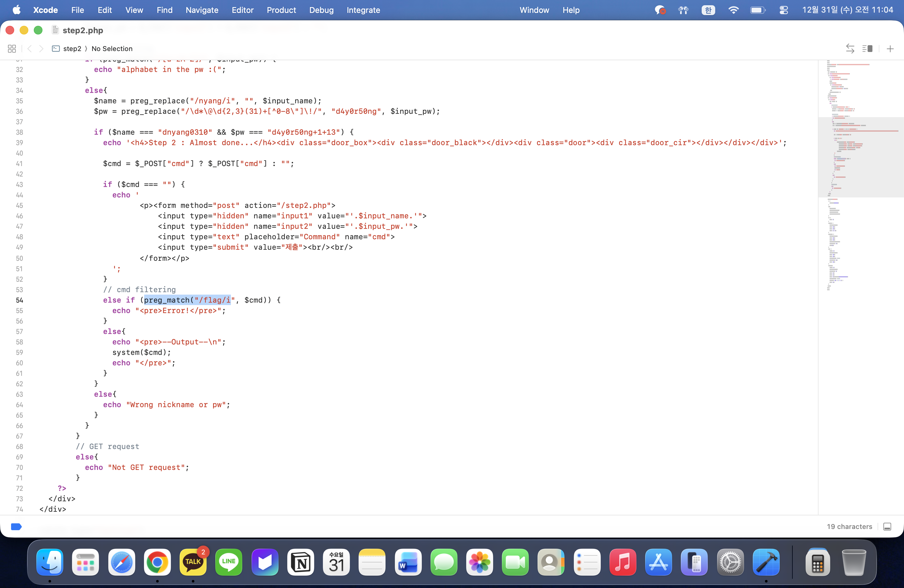
Task: Go back using the left chevron
Action: (x=30, y=49)
